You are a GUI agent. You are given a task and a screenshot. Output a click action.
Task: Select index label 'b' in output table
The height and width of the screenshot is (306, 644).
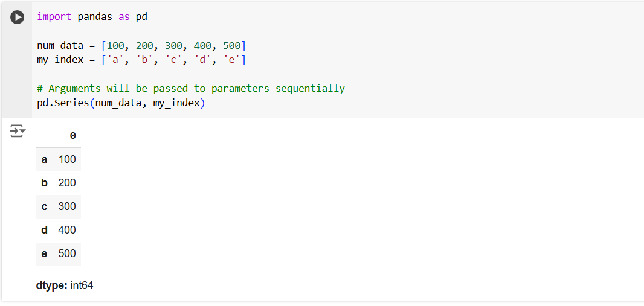(x=44, y=183)
